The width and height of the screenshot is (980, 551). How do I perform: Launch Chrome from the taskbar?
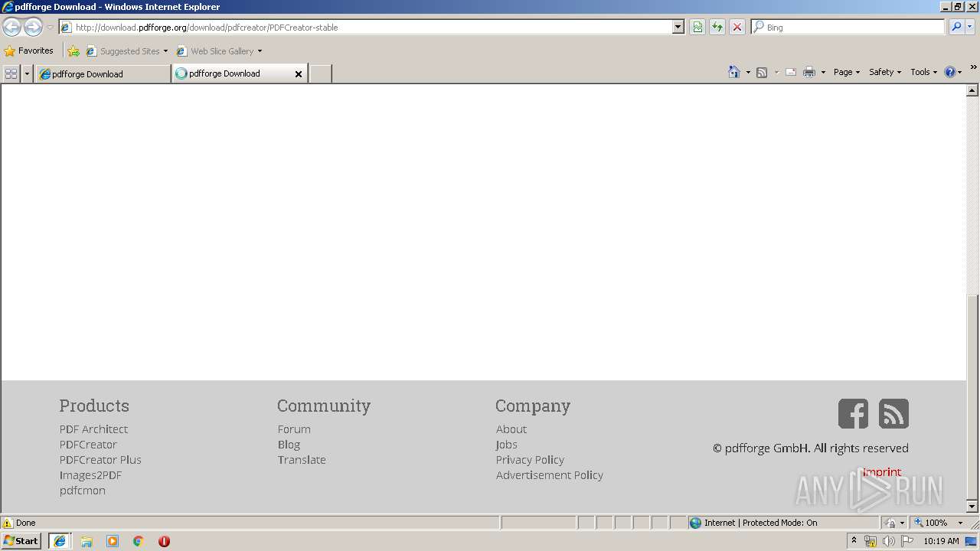[x=139, y=541]
